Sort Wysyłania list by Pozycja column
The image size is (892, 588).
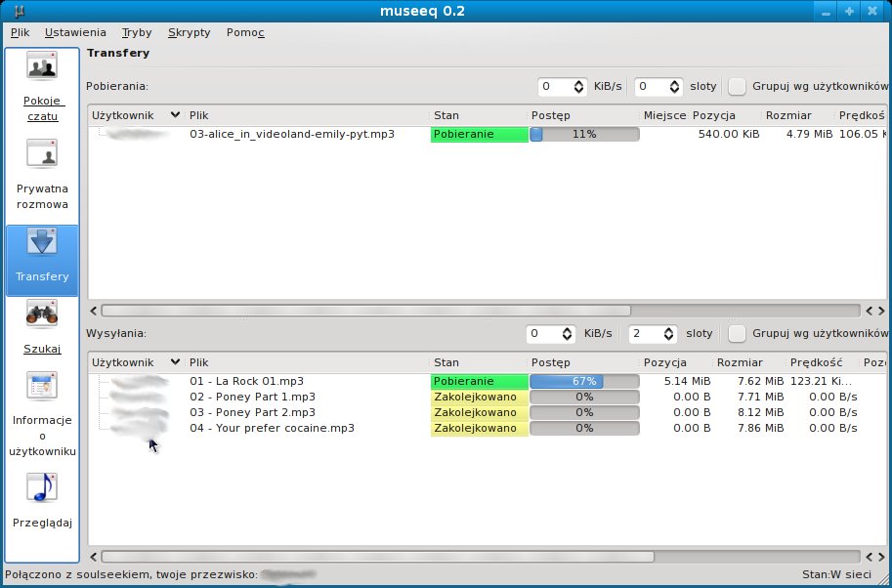click(x=676, y=362)
